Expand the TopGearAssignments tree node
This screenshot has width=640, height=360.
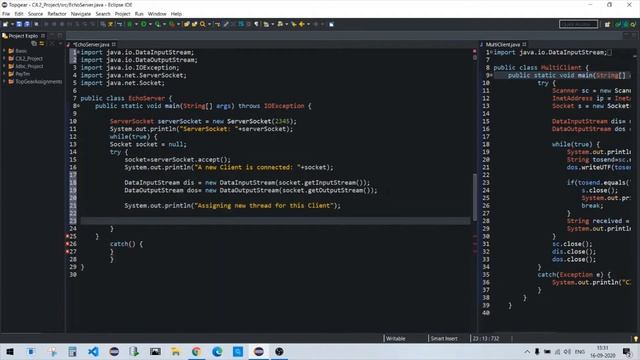(x=4, y=82)
